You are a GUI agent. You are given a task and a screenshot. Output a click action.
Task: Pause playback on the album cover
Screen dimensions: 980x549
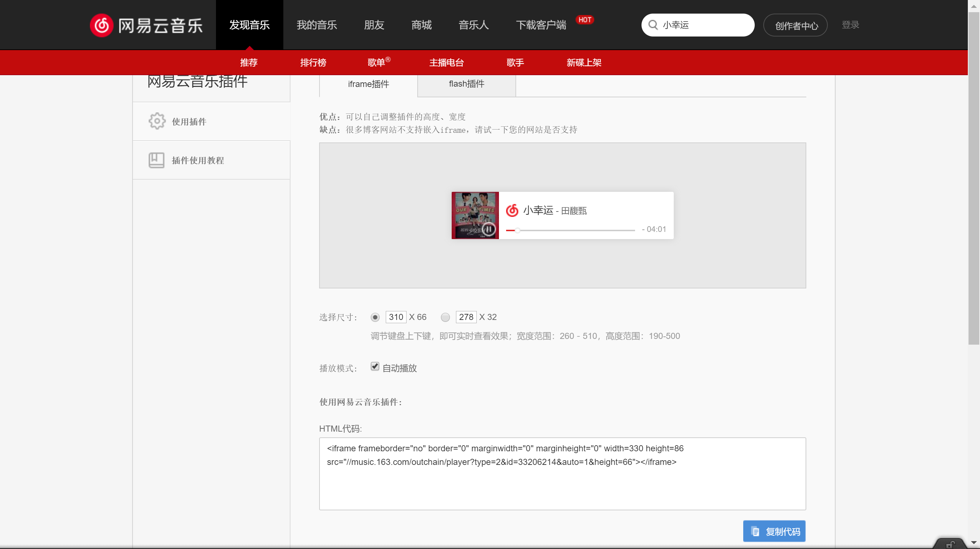click(489, 229)
